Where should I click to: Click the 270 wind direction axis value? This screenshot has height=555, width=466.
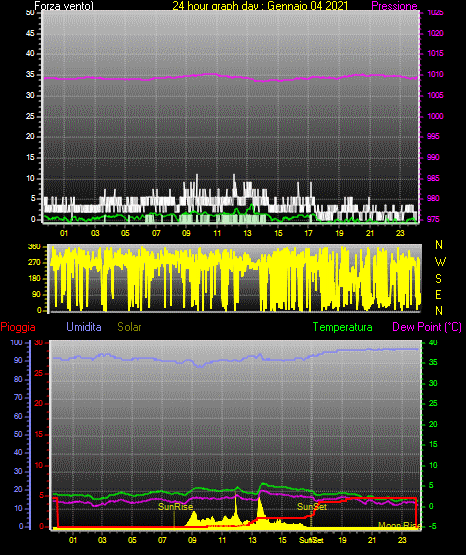(x=34, y=263)
